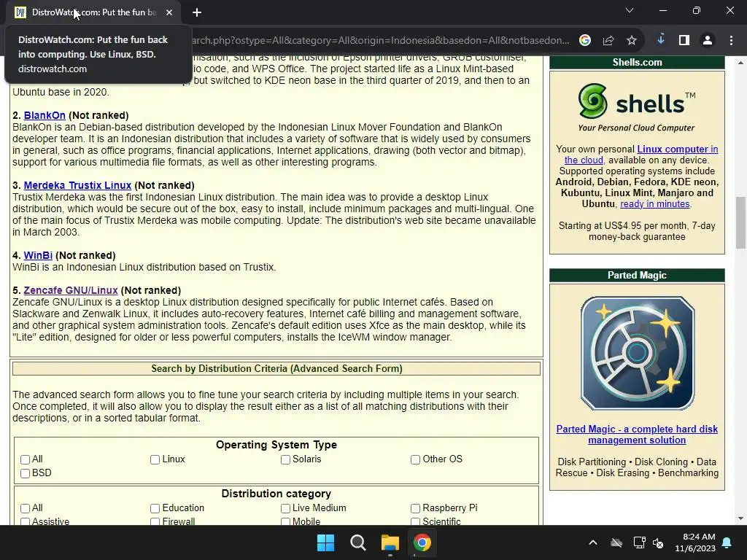Image resolution: width=747 pixels, height=560 pixels.
Task: Click the 'Operating System Type' heading
Action: tap(276, 445)
